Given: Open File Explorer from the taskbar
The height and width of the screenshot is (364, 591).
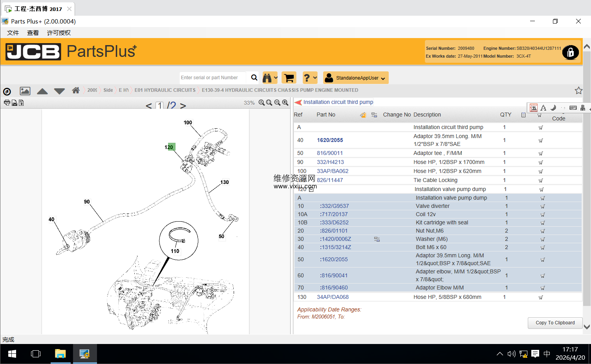Looking at the screenshot, I should (60, 354).
